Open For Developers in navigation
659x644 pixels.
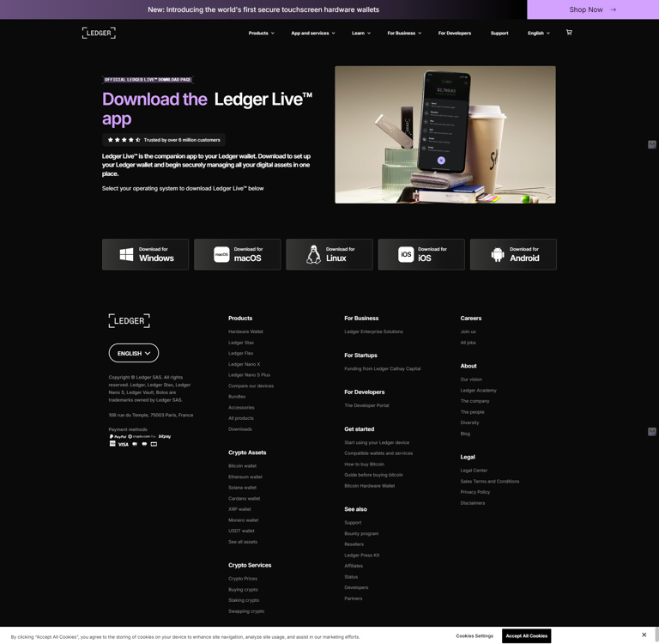454,33
